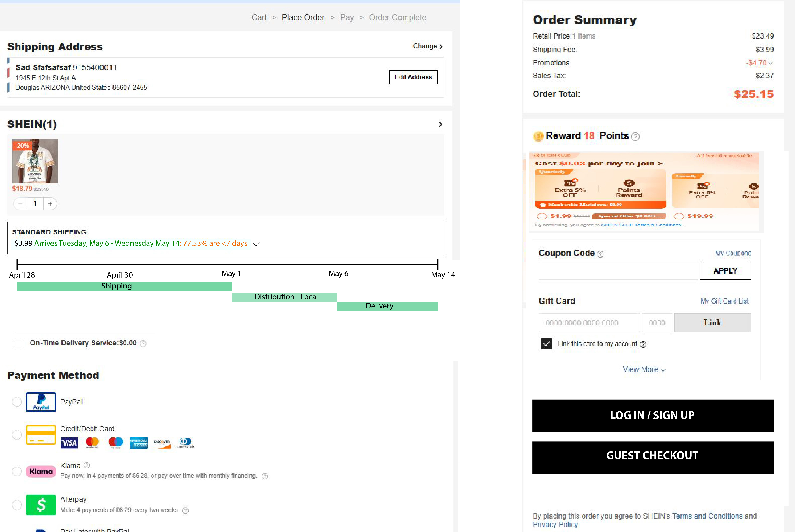Select the $19.99 annual club option
Image resolution: width=795 pixels, height=532 pixels.
679,216
